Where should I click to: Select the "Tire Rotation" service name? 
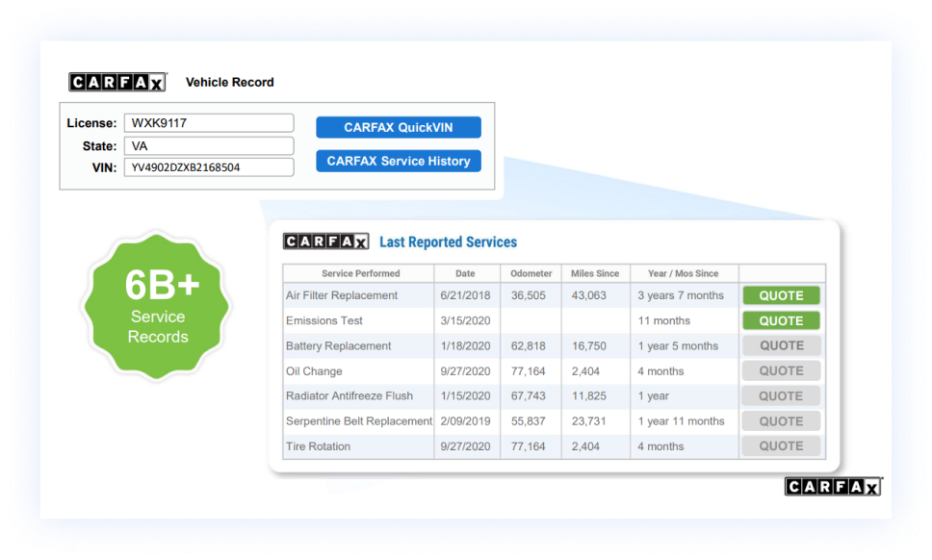point(318,446)
